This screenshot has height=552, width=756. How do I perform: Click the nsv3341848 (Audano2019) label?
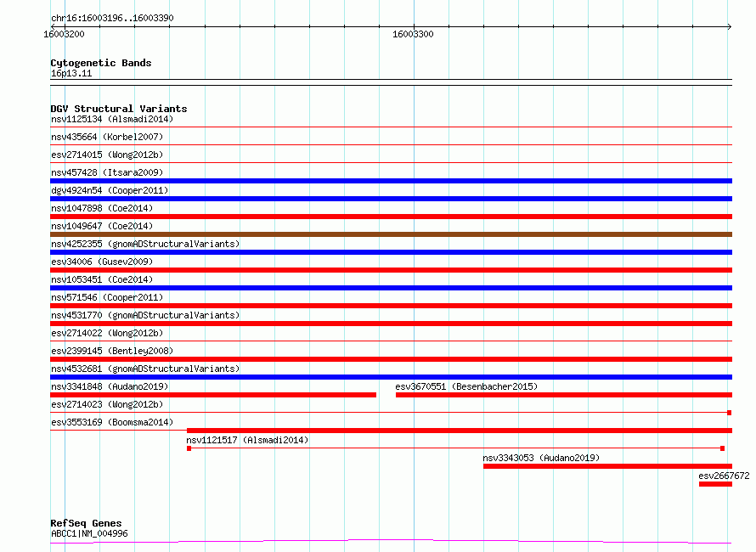[x=110, y=386]
